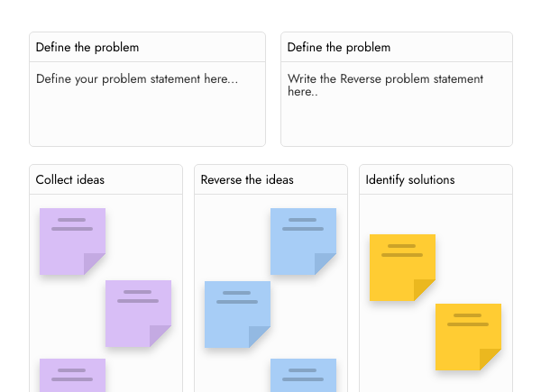The height and width of the screenshot is (392, 541).
Task: Click the "Define your problem statement here..." text
Action: (137, 79)
